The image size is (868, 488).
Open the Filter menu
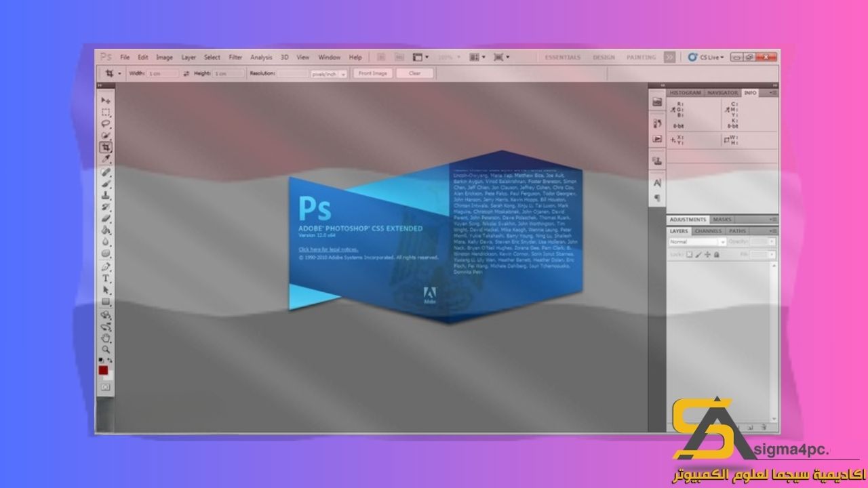click(x=235, y=58)
